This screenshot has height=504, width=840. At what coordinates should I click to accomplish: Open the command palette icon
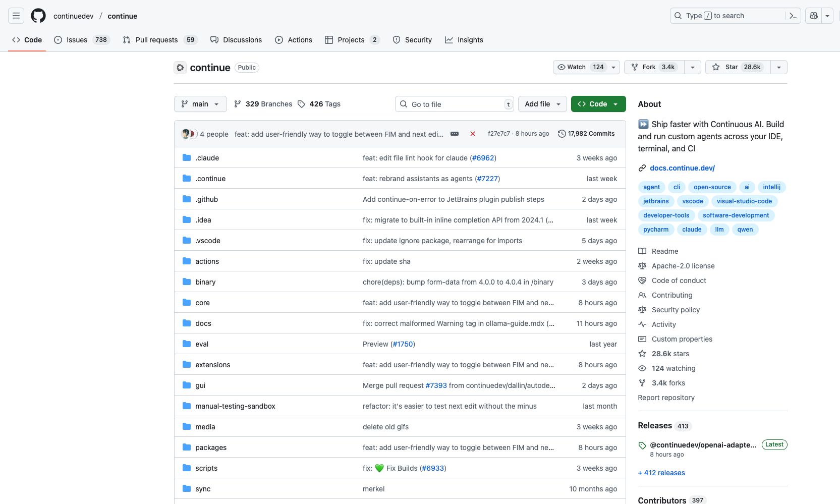coord(793,16)
